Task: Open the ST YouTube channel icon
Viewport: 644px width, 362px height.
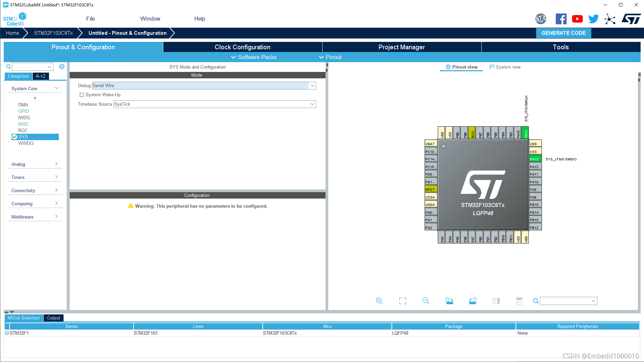Action: tap(577, 19)
